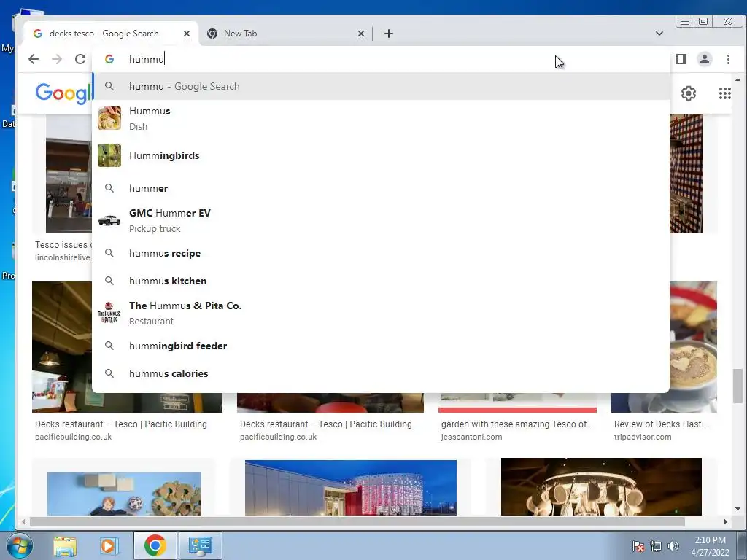Open 'Review of Decks Hasti...' result
The image size is (747, 560).
point(661,424)
